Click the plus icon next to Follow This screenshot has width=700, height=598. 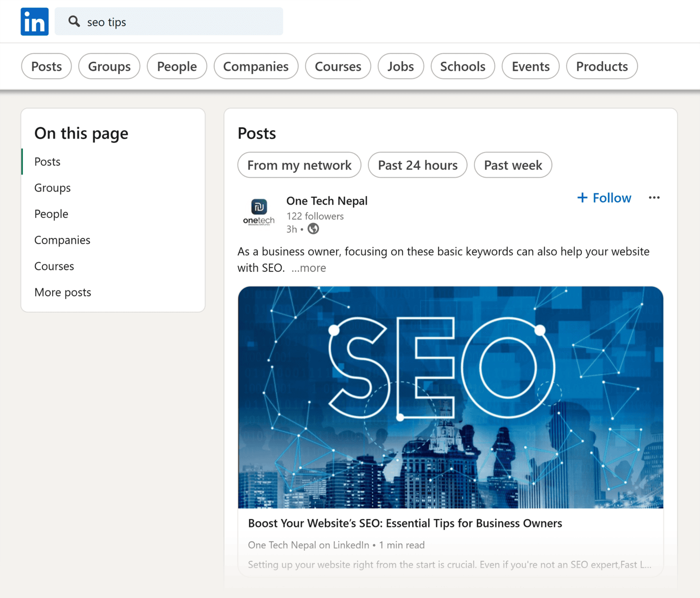[582, 197]
